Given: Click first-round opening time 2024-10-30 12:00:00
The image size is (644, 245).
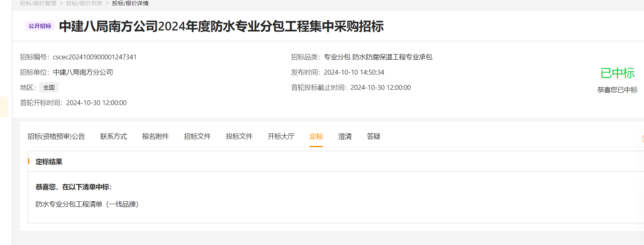Looking at the screenshot, I should [96, 103].
